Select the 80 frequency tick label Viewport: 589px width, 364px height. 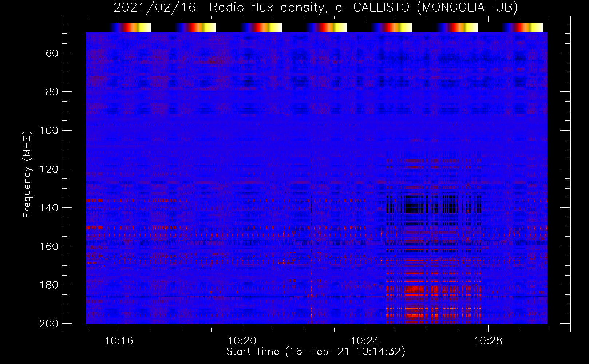[x=52, y=92]
